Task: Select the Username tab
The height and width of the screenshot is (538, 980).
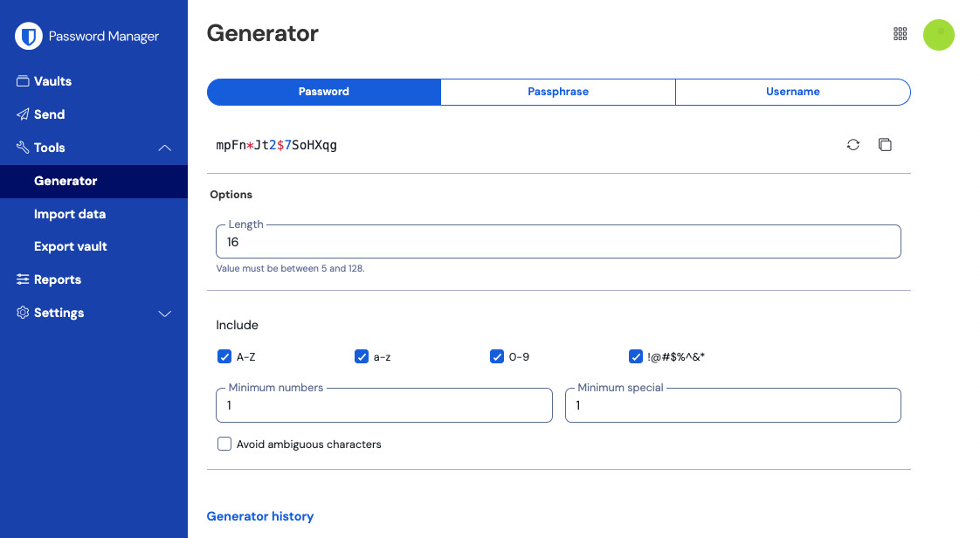Action: point(792,92)
